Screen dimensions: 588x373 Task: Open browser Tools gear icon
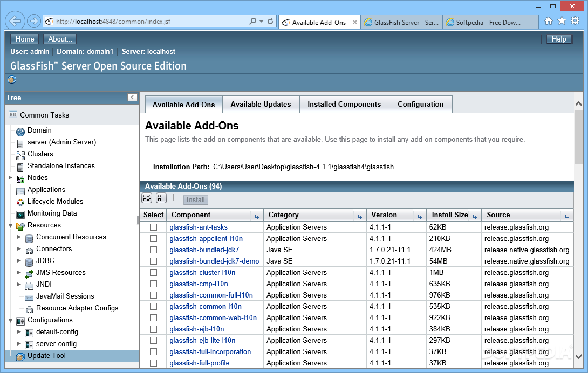click(575, 21)
